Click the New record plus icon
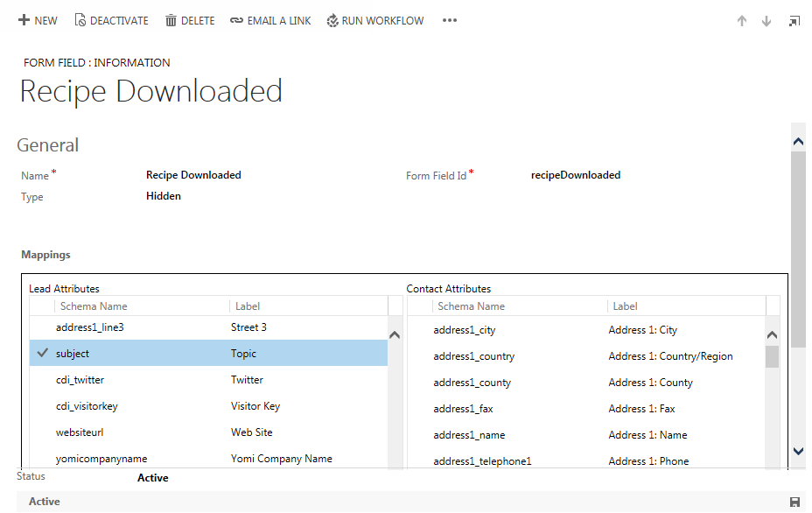This screenshot has width=812, height=513. click(x=24, y=20)
